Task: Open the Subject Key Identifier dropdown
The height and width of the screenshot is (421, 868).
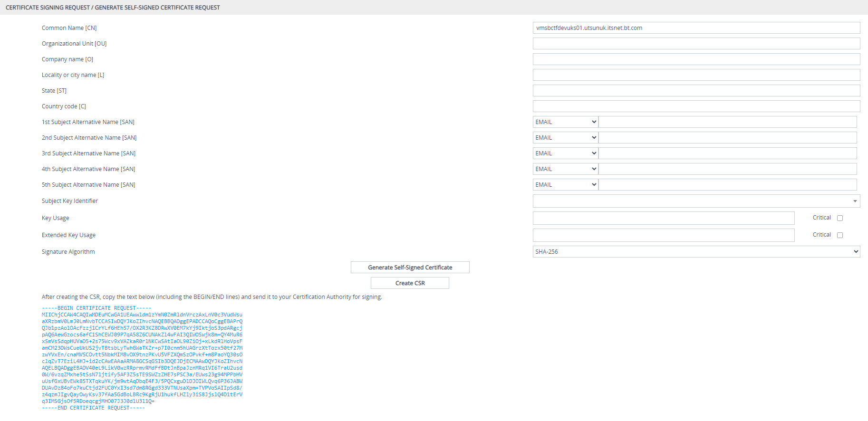Action: (x=696, y=201)
